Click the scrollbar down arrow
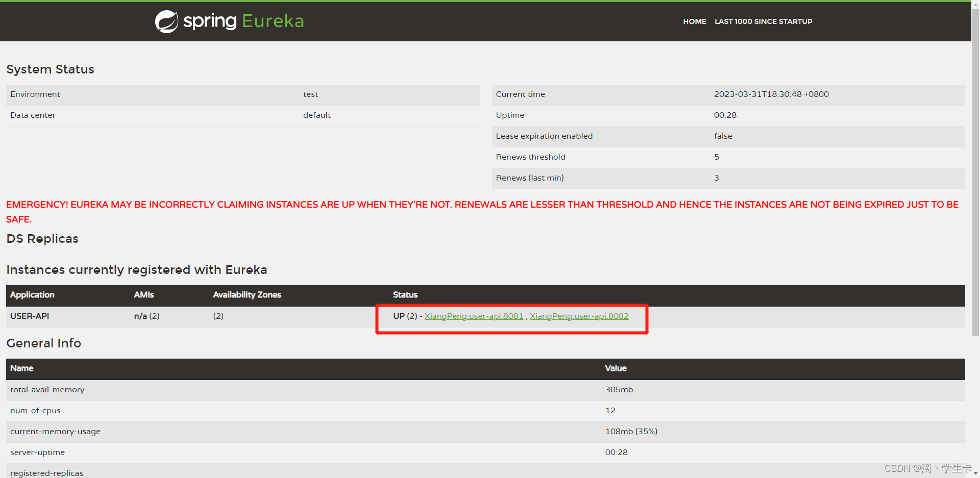Viewport: 980px width, 478px height. coord(975,474)
